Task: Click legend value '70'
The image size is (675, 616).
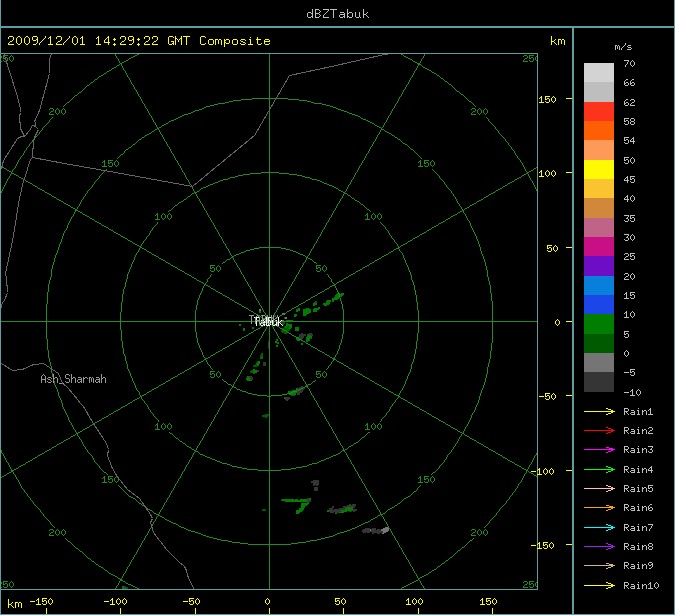Action: point(629,64)
